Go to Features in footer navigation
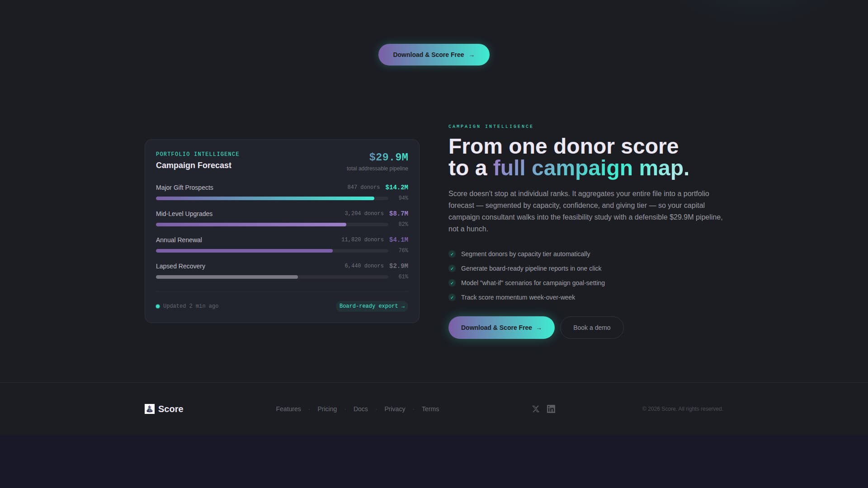 [288, 409]
